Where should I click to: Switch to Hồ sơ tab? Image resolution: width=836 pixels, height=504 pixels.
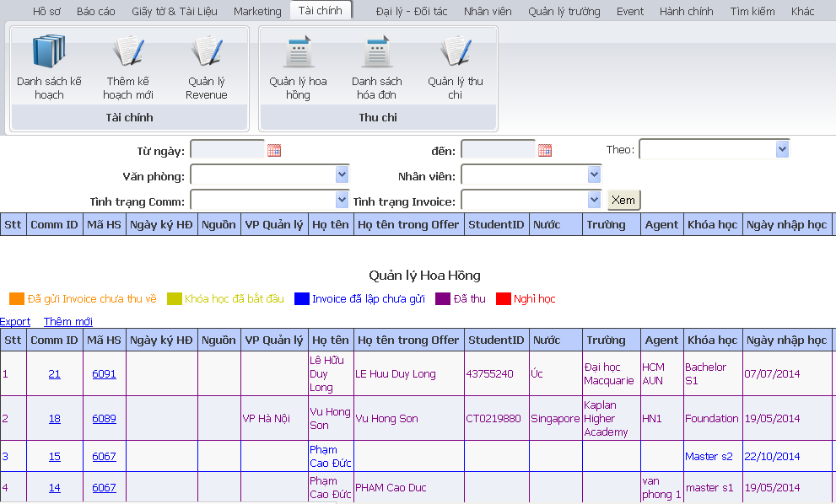click(x=46, y=11)
